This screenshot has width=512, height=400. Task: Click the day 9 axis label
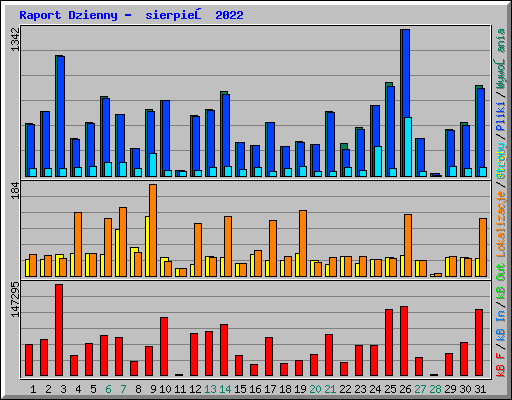point(153,389)
